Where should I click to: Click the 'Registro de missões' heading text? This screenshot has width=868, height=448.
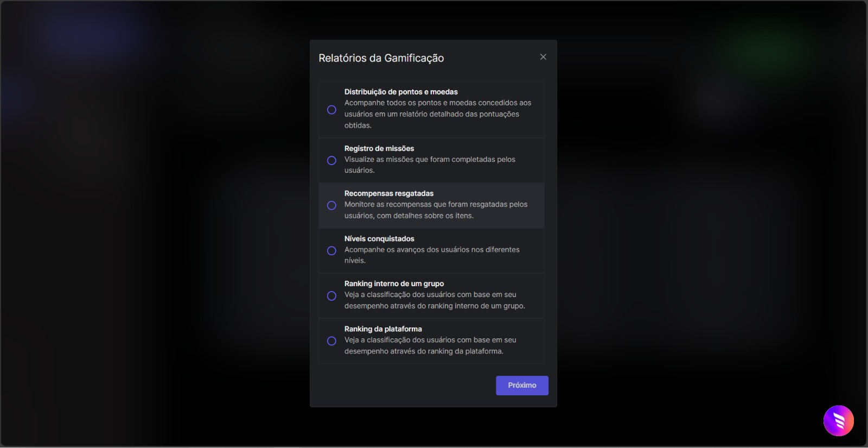(x=379, y=148)
